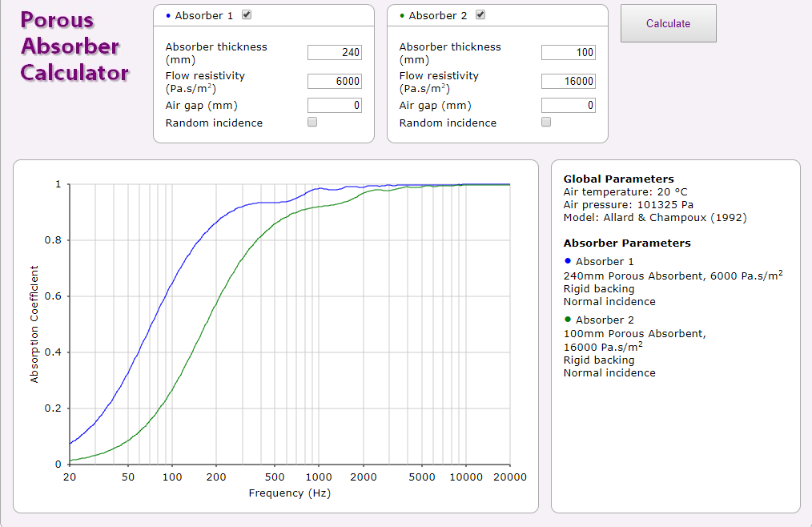This screenshot has width=812, height=527.
Task: Click the Porous Absorber Calculator title
Action: tap(74, 46)
